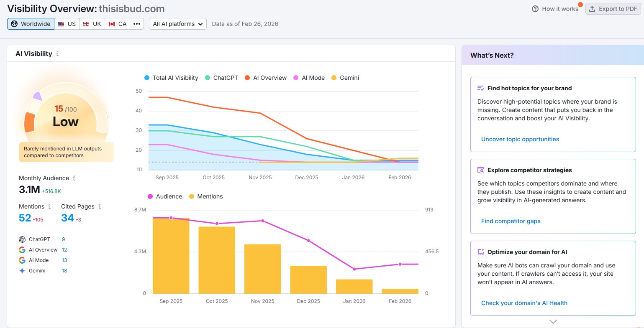Switch to the US region tab
The height and width of the screenshot is (328, 644).
tap(67, 24)
